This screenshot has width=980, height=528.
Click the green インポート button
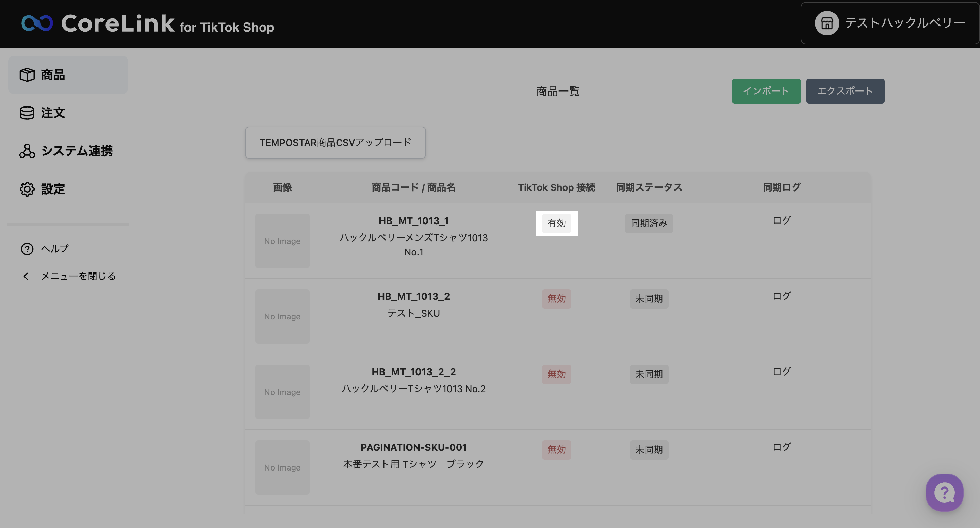[766, 91]
